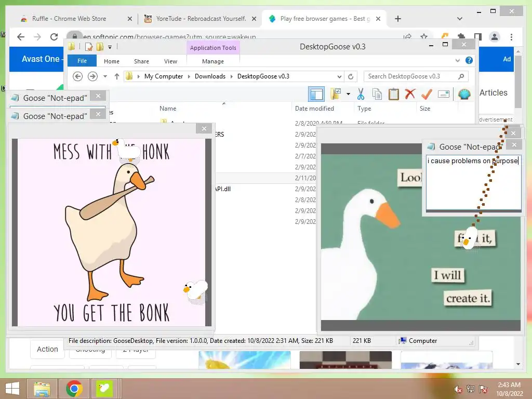
Task: Click the Copy icon in Explorer toolbar
Action: point(377,94)
